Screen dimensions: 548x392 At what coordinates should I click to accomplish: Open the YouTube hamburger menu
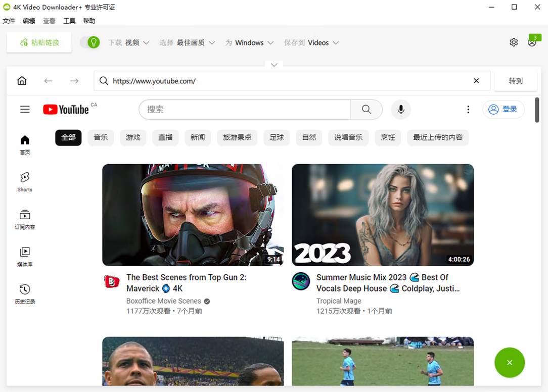[x=25, y=109]
